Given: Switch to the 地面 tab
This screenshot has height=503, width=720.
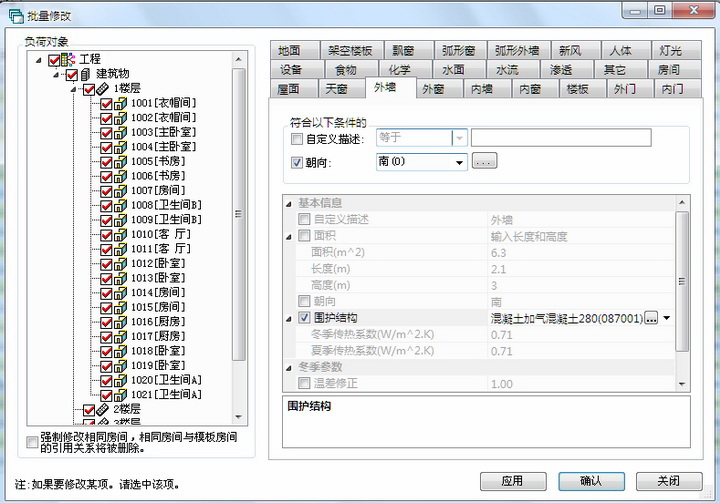Looking at the screenshot, I should coord(295,50).
